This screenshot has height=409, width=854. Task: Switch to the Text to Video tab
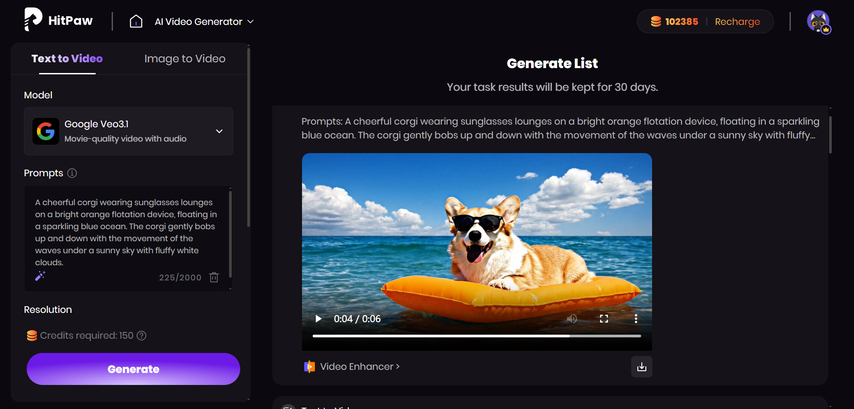click(x=67, y=59)
